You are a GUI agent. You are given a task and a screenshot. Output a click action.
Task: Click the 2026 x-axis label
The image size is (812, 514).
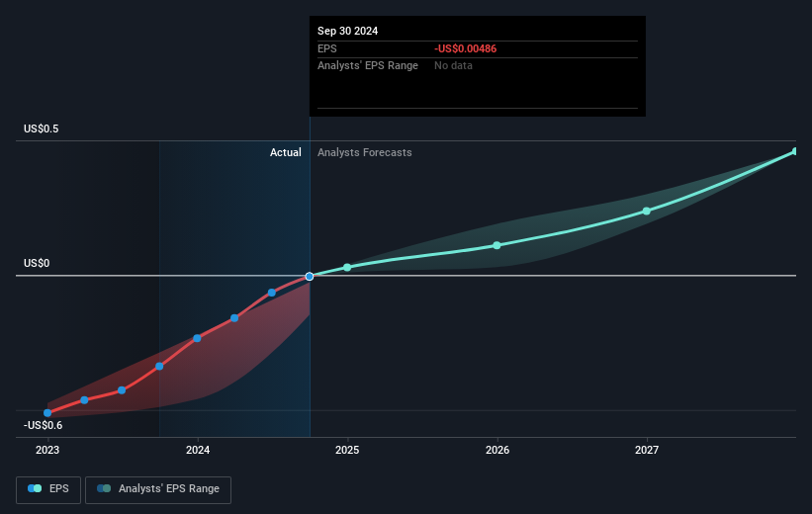(497, 450)
